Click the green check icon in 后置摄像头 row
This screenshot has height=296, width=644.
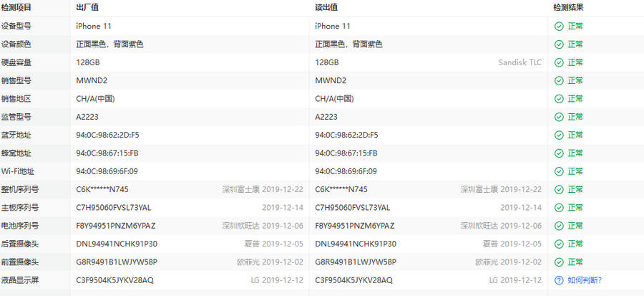(559, 244)
